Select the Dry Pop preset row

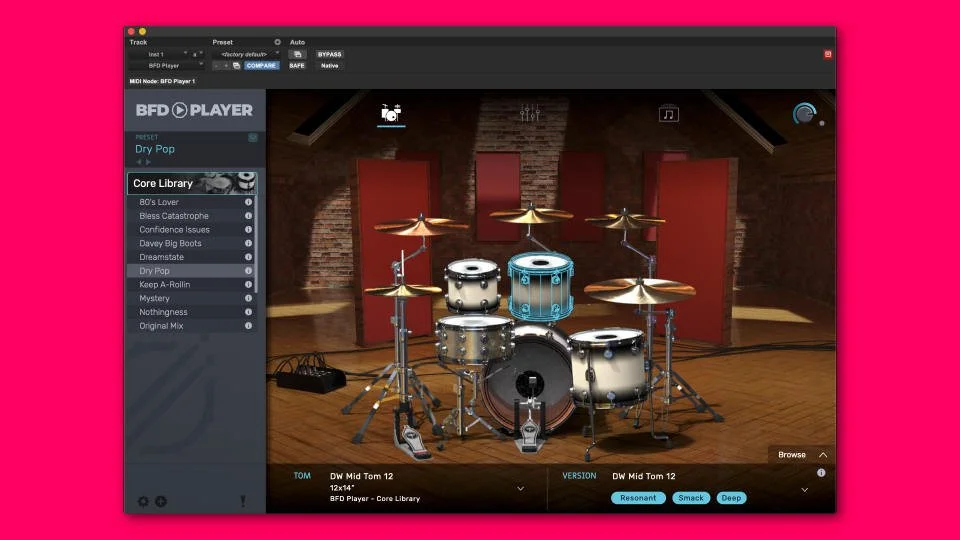190,271
